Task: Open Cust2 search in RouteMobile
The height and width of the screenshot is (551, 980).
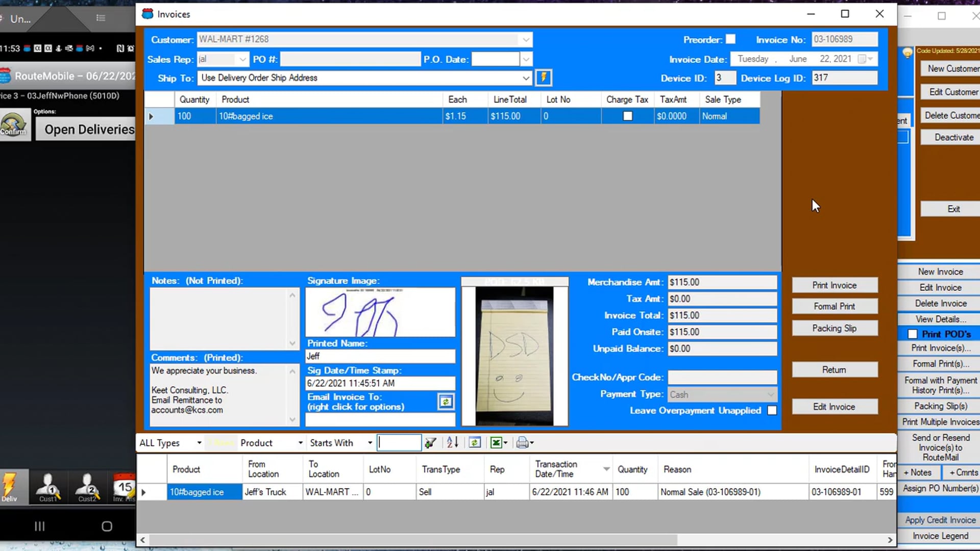Action: click(x=87, y=487)
